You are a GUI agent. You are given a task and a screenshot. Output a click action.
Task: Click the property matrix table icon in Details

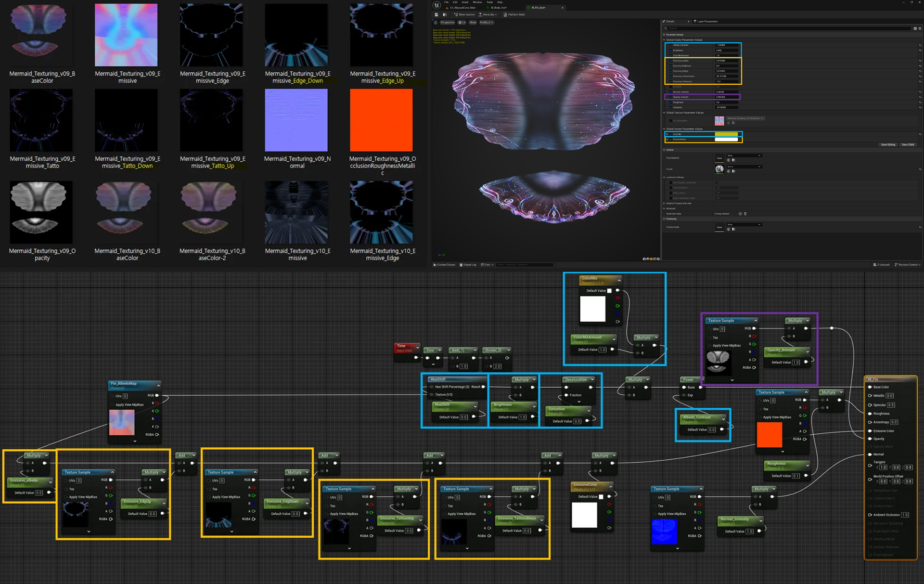(x=915, y=28)
